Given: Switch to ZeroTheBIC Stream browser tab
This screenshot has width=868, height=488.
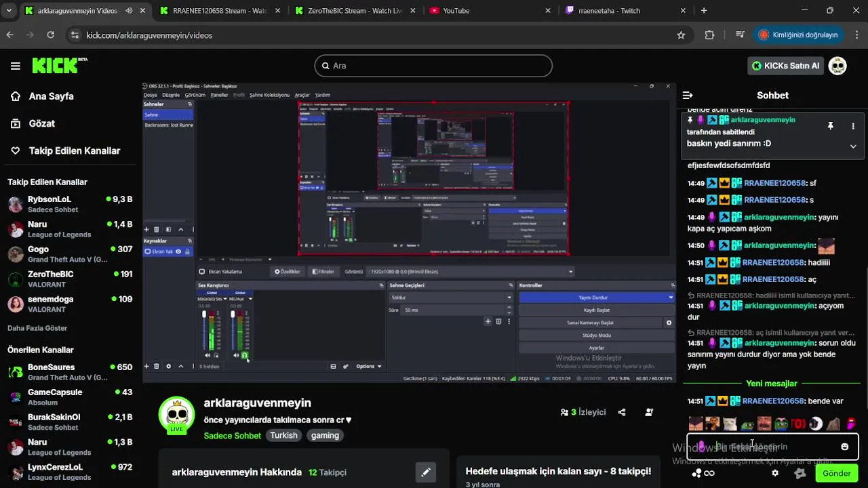Looking at the screenshot, I should (x=355, y=11).
